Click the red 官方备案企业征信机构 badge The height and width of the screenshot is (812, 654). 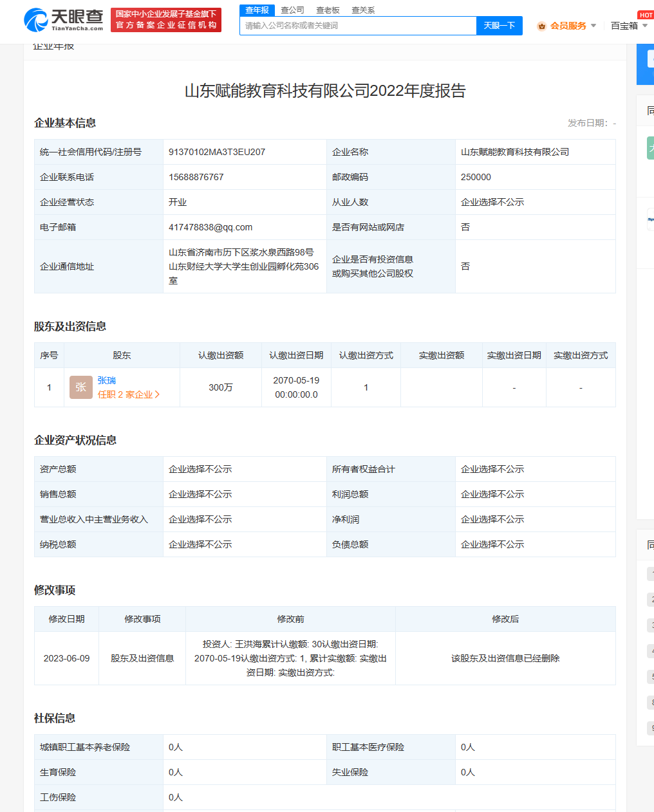click(x=165, y=20)
